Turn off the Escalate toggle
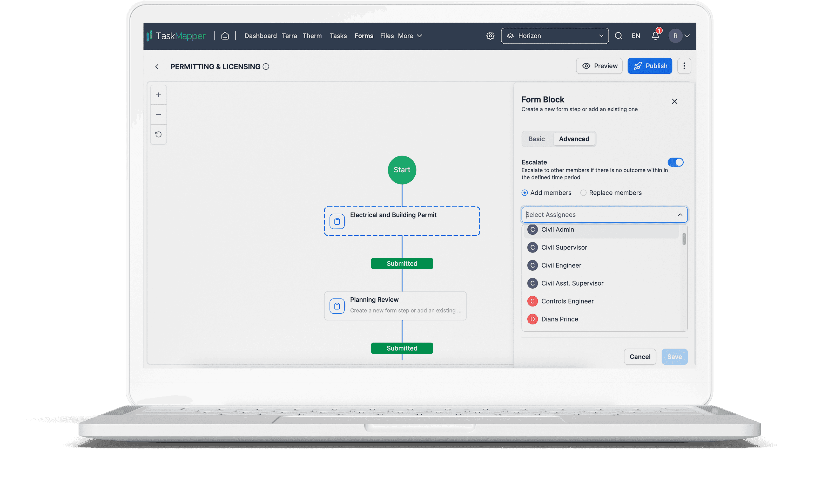Screen dimensions: 828x504 [x=675, y=162]
